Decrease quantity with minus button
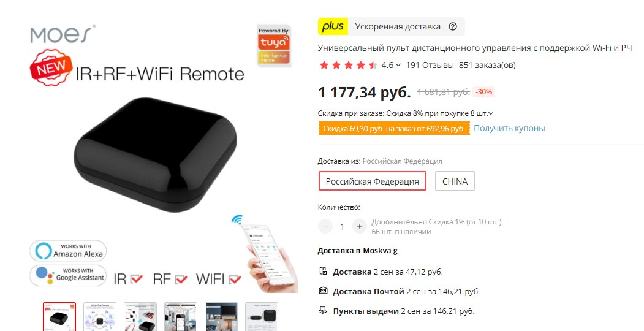 pyautogui.click(x=325, y=226)
